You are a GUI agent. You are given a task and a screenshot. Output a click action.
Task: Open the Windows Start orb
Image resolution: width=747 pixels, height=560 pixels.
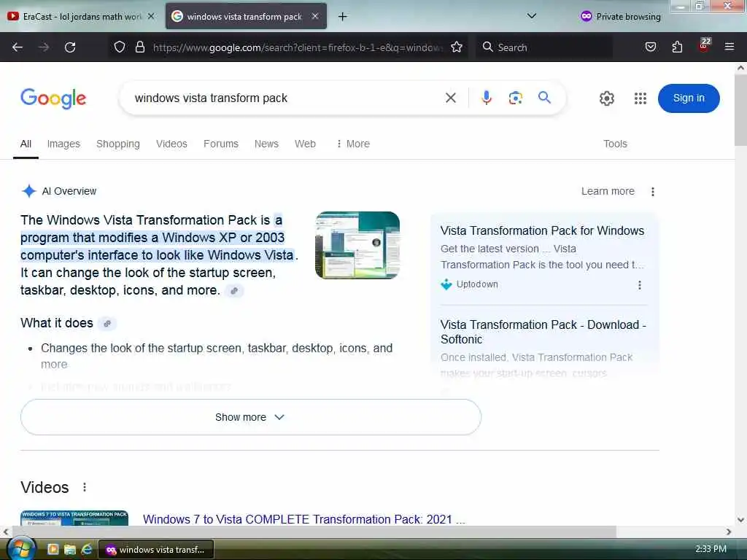(20, 548)
